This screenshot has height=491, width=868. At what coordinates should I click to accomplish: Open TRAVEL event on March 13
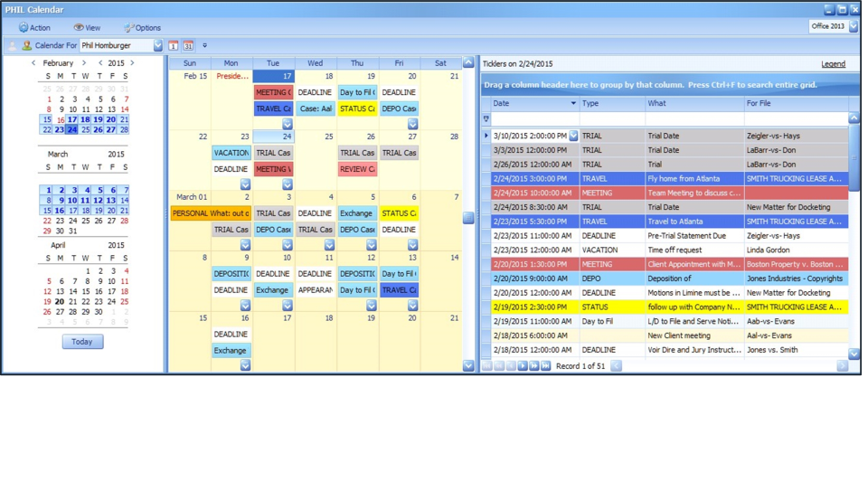[x=399, y=290]
